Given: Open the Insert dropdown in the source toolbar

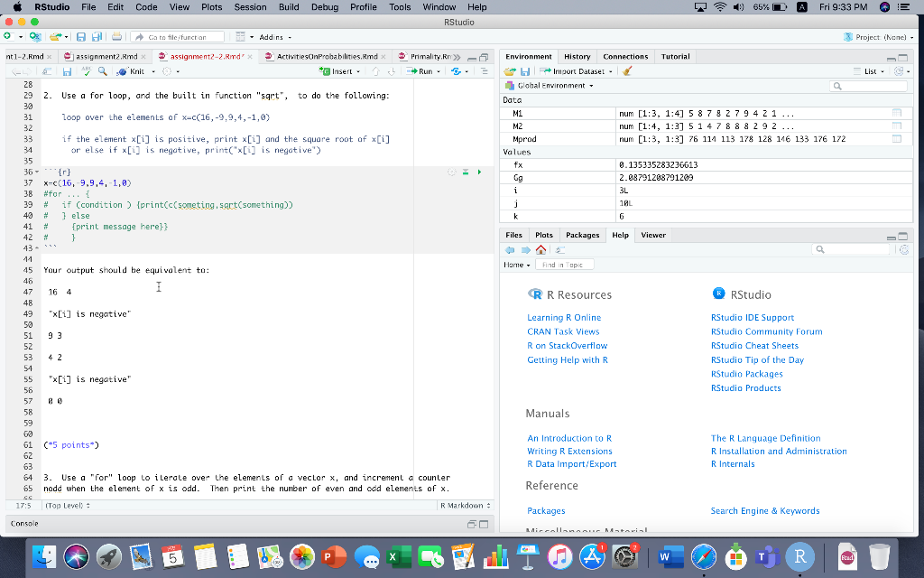Looking at the screenshot, I should click(x=341, y=71).
